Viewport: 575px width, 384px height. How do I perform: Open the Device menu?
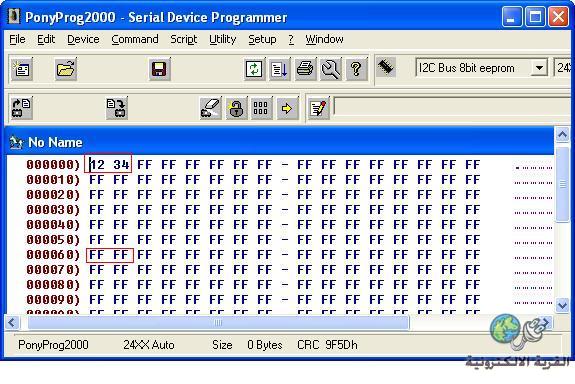(83, 39)
